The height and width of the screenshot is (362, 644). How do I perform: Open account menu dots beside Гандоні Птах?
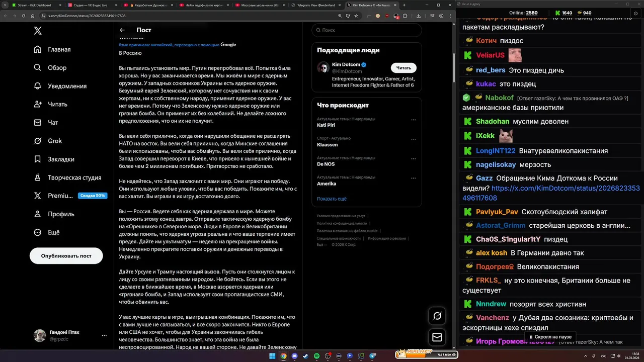104,335
